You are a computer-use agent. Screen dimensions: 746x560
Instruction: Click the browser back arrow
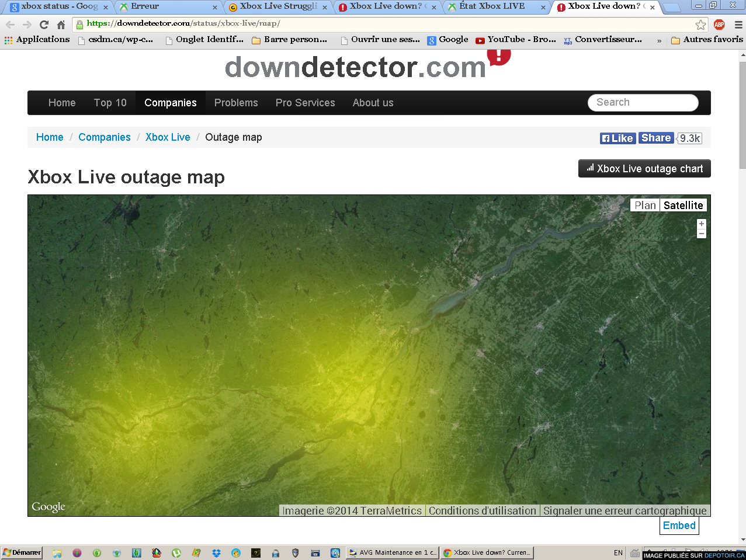[10, 25]
